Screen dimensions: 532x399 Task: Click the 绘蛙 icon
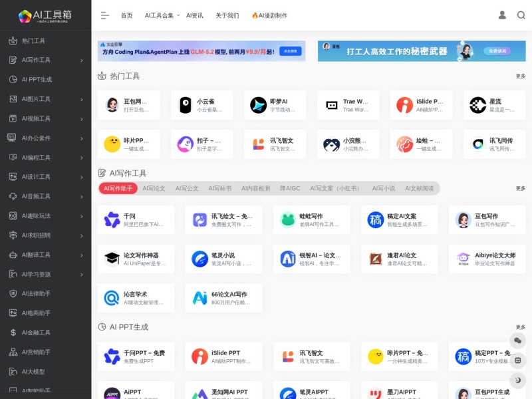[x=405, y=144]
